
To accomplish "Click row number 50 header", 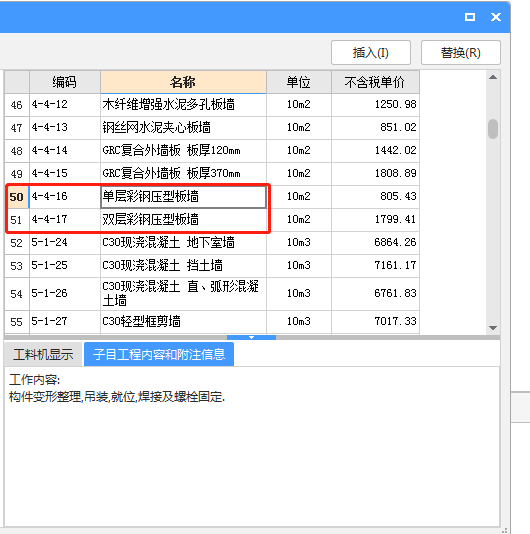I will pos(17,197).
